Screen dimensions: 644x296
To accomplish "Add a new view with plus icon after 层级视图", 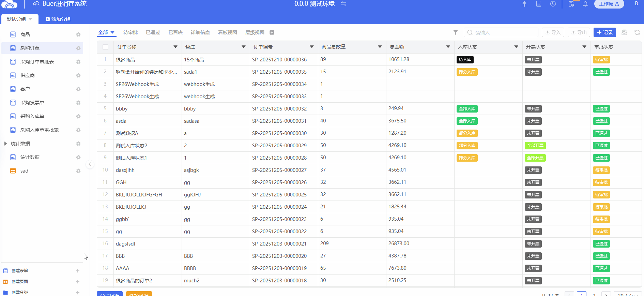I will pyautogui.click(x=272, y=32).
